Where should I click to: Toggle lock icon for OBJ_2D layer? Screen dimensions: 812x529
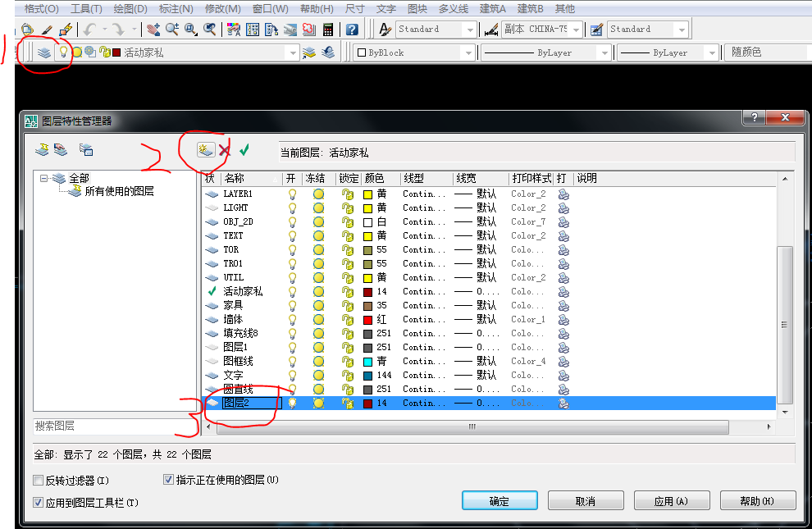(x=348, y=222)
